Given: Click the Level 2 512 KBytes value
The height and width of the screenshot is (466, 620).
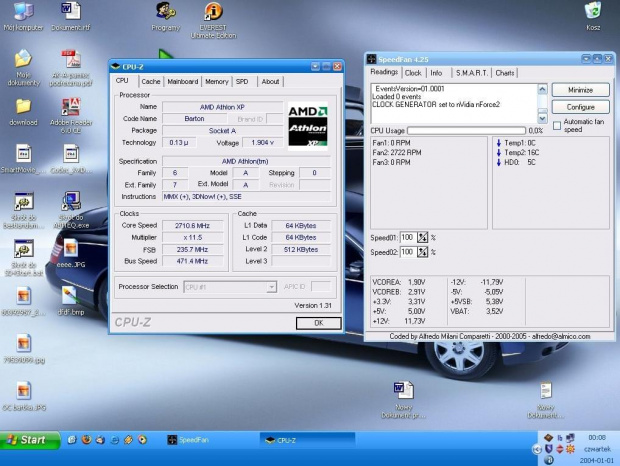Looking at the screenshot, I should click(x=301, y=249).
